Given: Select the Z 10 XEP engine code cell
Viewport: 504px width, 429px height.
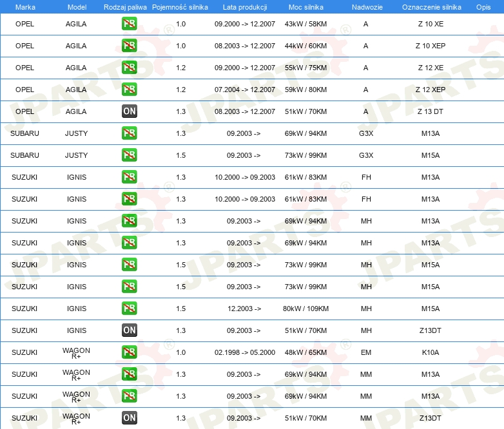Looking at the screenshot, I should click(x=431, y=46).
